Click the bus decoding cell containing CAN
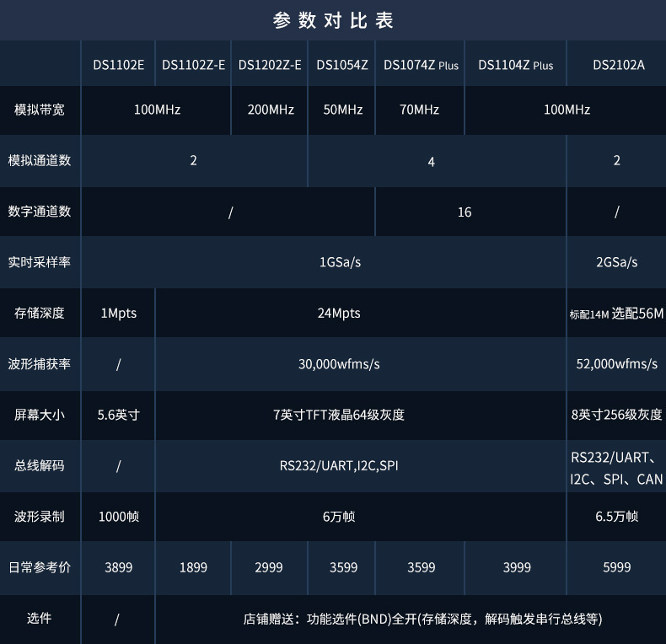Viewport: 666px width, 644px height. (x=616, y=468)
